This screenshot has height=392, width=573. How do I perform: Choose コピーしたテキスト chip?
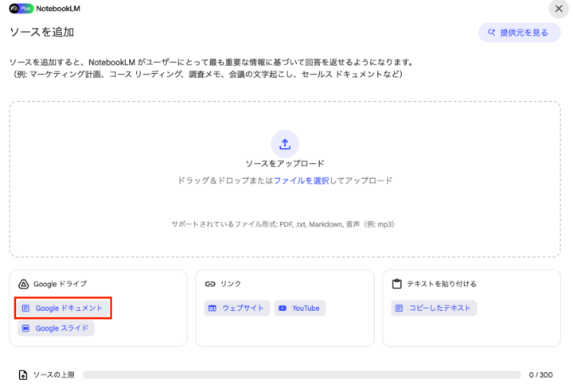click(434, 308)
